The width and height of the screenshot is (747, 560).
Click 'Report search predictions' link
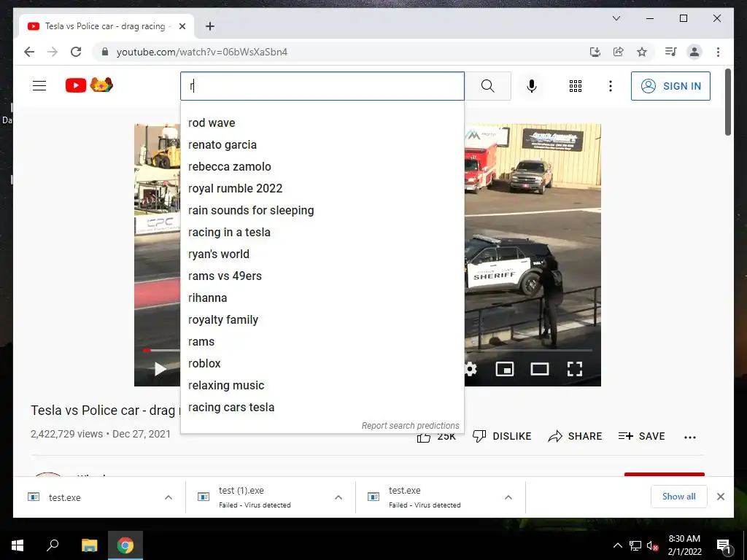[x=410, y=426]
